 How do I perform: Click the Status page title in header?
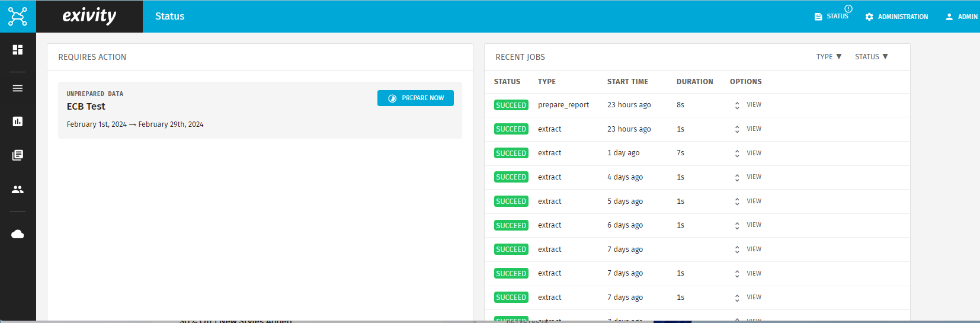tap(170, 17)
